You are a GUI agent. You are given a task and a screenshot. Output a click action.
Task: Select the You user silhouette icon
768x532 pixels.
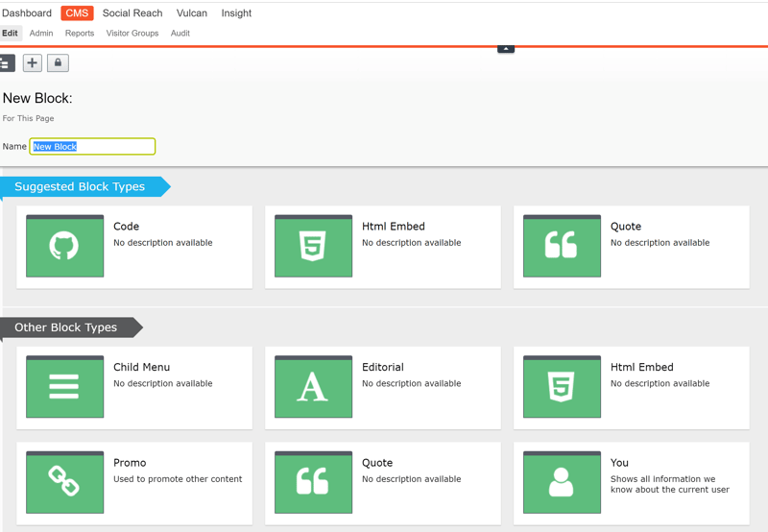562,482
